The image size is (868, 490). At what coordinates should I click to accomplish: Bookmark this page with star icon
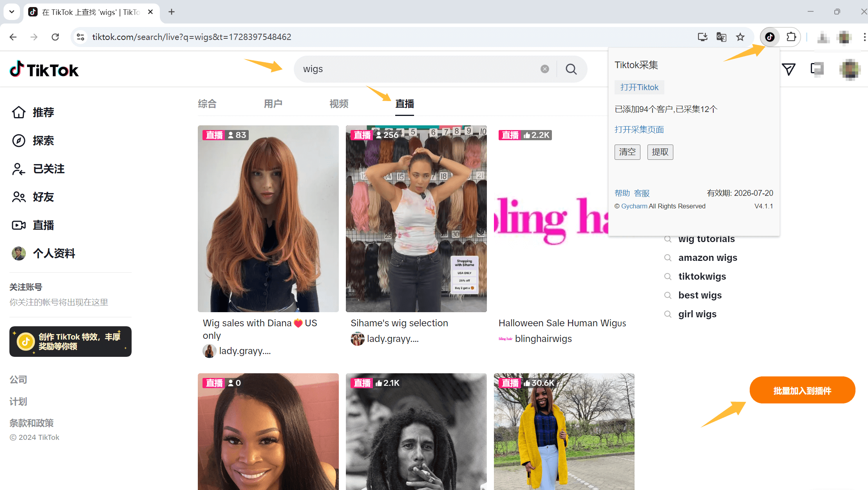pyautogui.click(x=740, y=37)
